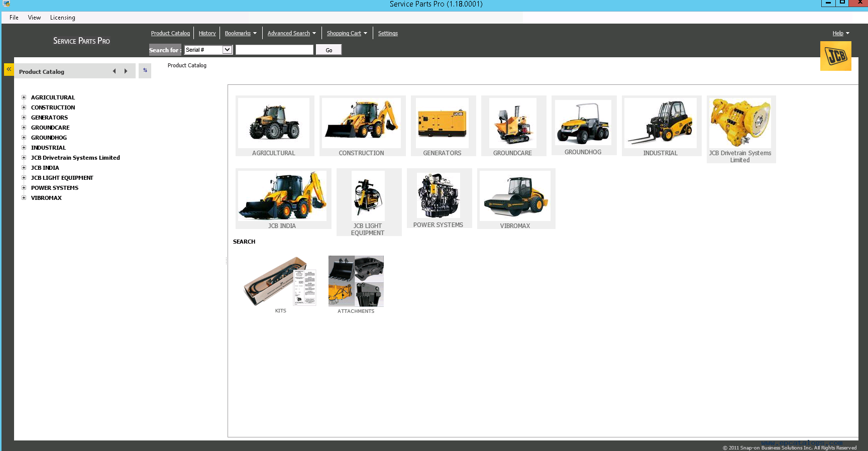Go to previous catalog panel with left arrow
The image size is (868, 451).
tap(114, 71)
